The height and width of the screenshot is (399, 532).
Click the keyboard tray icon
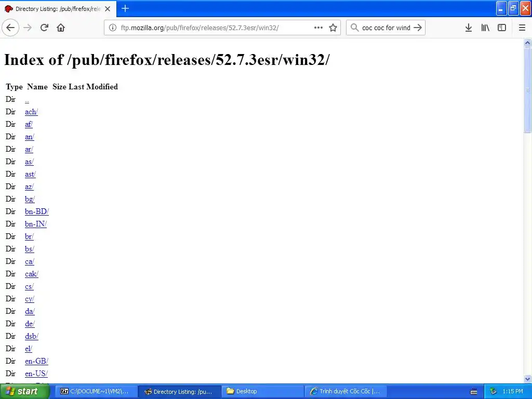474,392
